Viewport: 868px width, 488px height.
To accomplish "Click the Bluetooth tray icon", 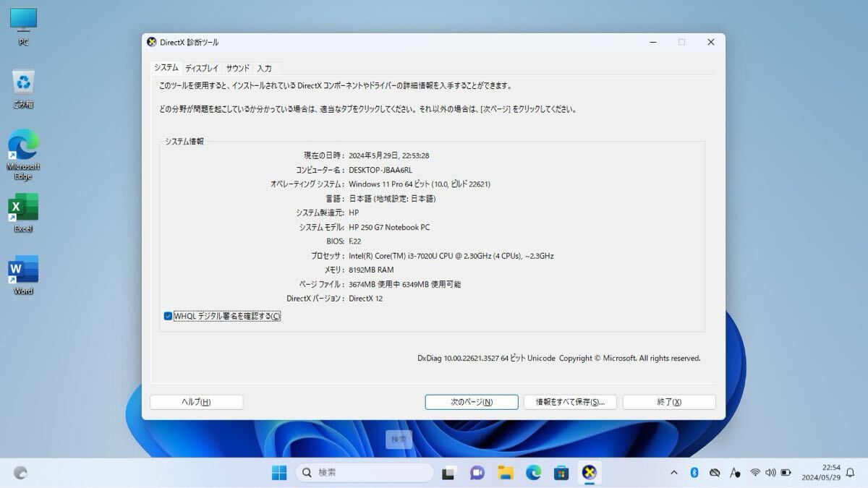I will (694, 473).
